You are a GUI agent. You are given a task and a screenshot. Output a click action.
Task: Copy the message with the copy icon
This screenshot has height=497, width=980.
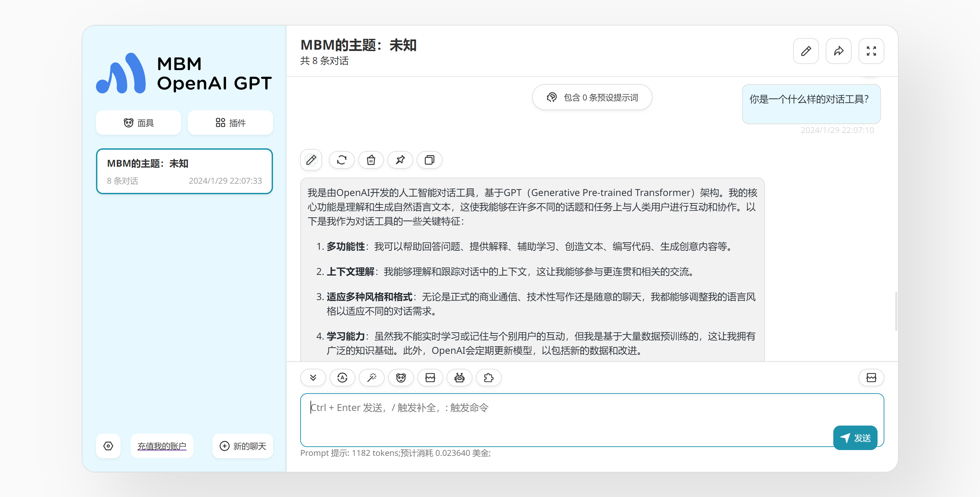pos(429,160)
